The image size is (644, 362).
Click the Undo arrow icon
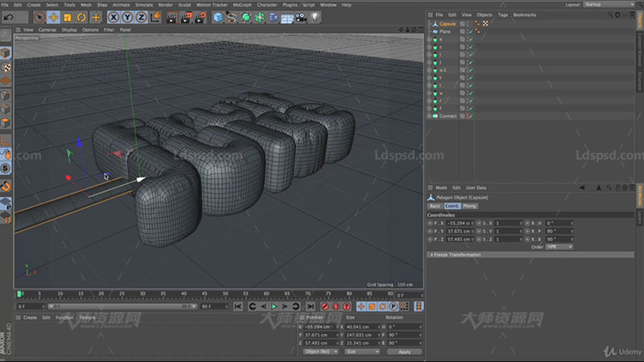point(9,17)
